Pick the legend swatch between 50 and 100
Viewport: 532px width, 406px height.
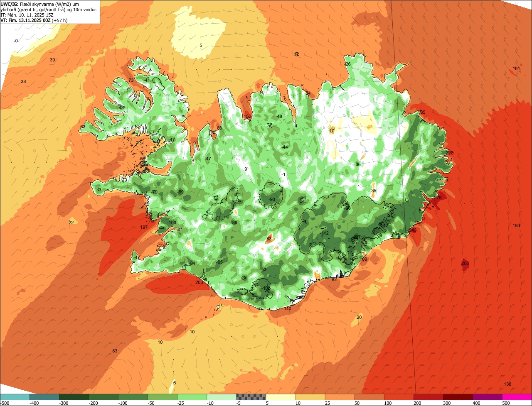(369, 397)
